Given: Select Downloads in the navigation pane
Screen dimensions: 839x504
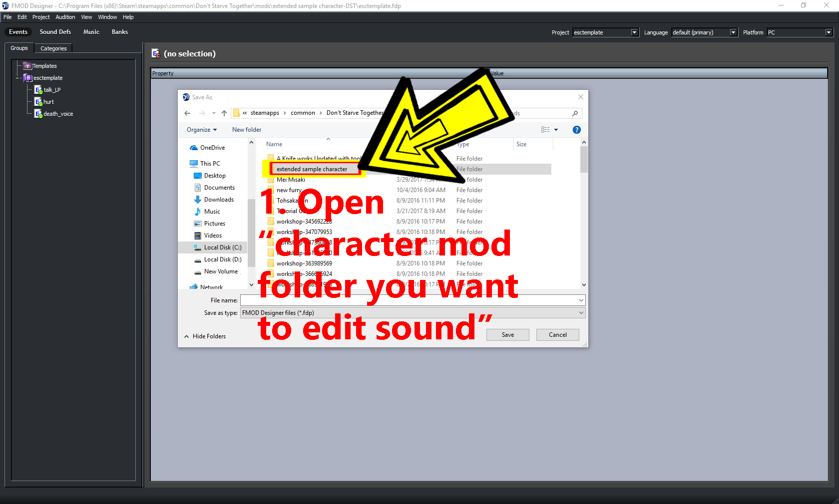Looking at the screenshot, I should tap(219, 200).
